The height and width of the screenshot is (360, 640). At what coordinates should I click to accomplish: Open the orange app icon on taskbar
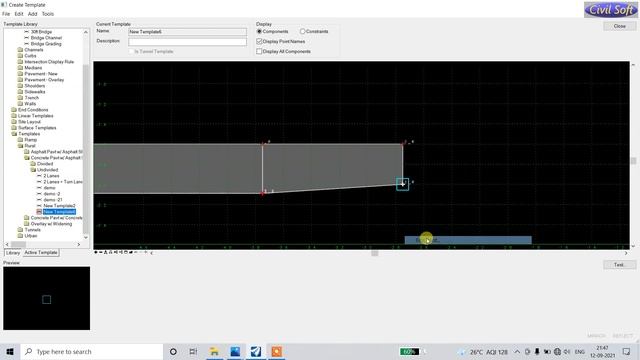coord(277,351)
